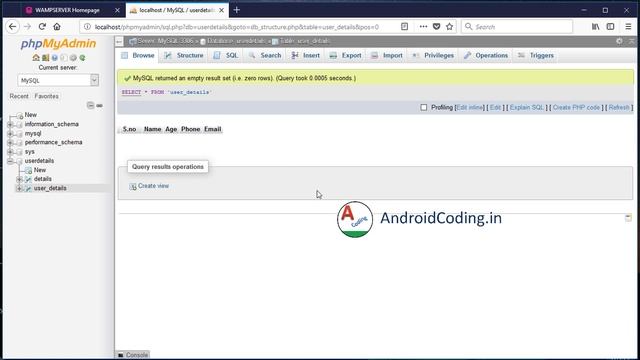
Task: Click the link with main panel icon
Action: point(100,105)
